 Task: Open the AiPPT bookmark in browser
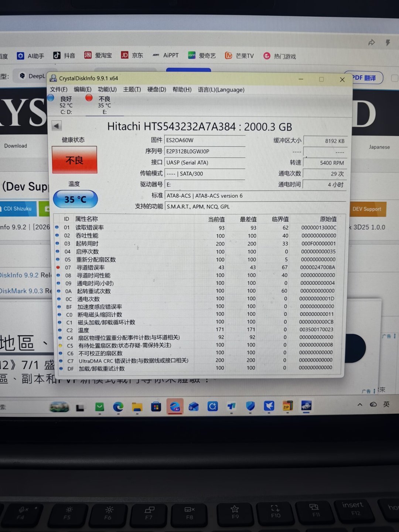[x=166, y=55]
